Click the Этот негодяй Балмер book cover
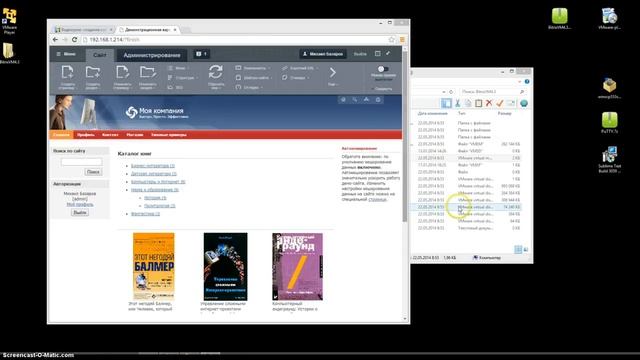Viewport: 640px width, 360px height. [153, 267]
